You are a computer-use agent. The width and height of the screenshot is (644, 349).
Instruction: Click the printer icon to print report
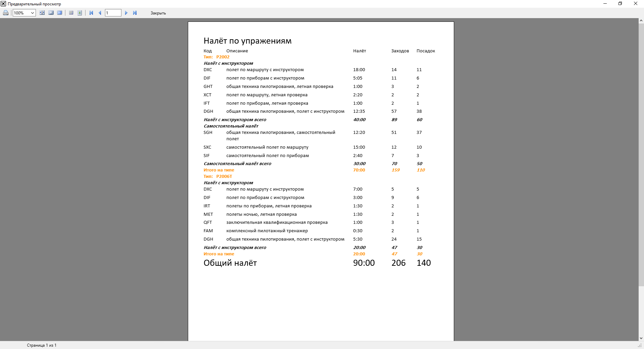click(x=6, y=13)
